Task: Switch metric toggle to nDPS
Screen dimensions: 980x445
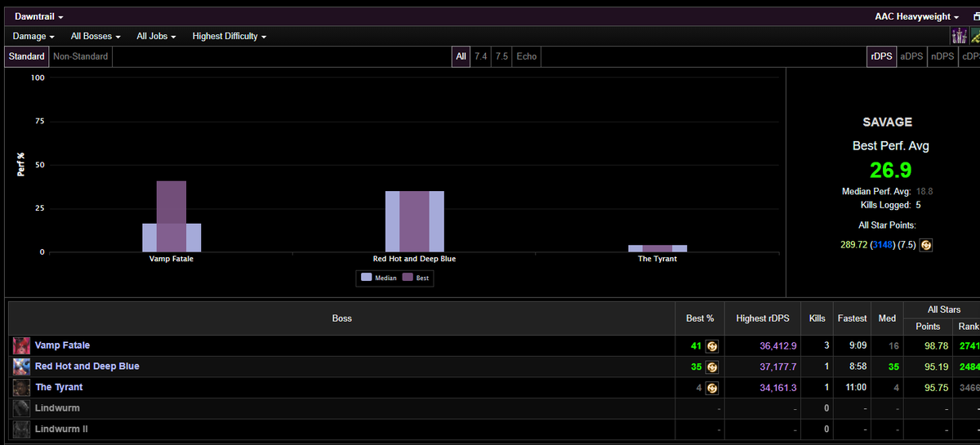Action: point(942,56)
